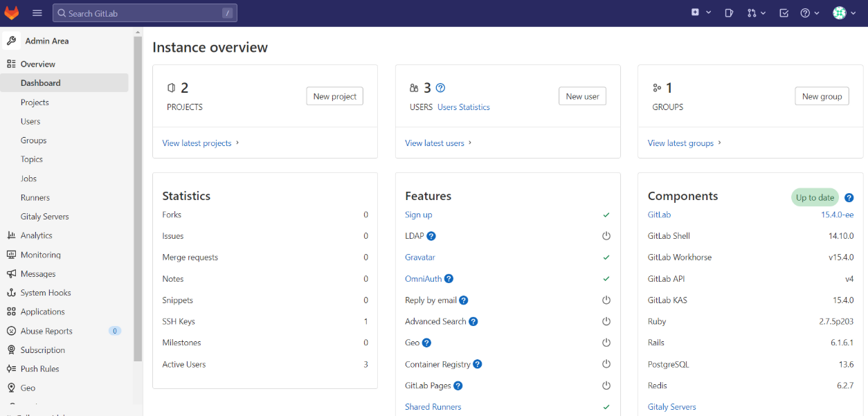The height and width of the screenshot is (416, 868).
Task: Click the Active Users count 3
Action: 366,365
